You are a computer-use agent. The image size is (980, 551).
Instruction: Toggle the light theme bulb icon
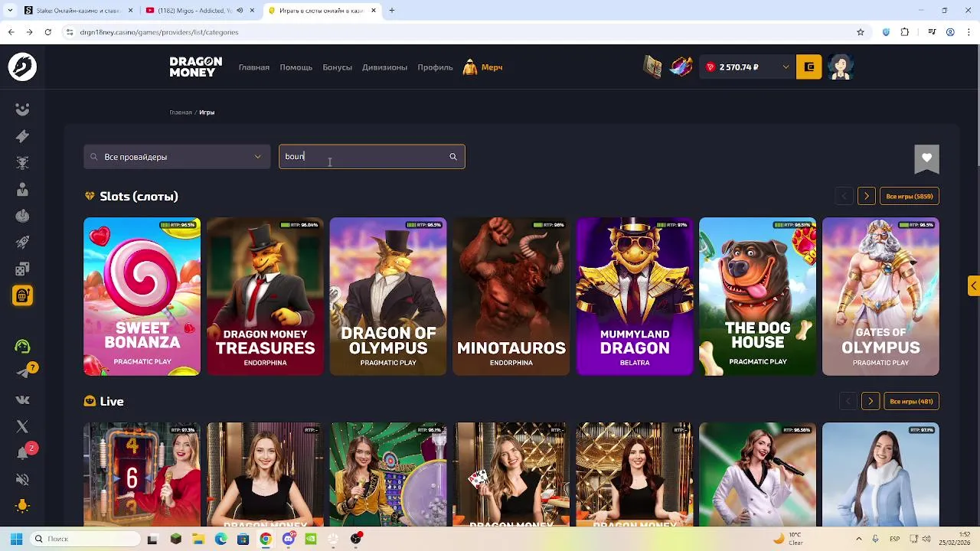[x=22, y=506]
